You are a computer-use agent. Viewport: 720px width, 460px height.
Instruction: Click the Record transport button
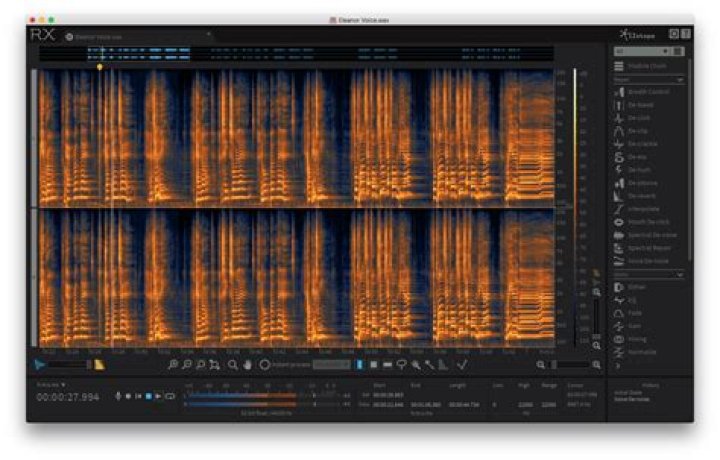(x=128, y=396)
